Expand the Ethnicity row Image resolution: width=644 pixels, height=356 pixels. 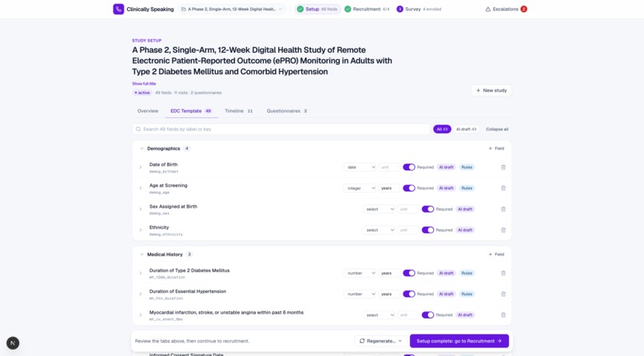(141, 230)
